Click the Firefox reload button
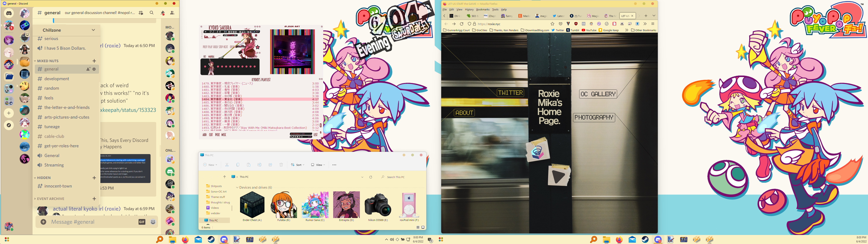868x244 pixels. [x=461, y=24]
